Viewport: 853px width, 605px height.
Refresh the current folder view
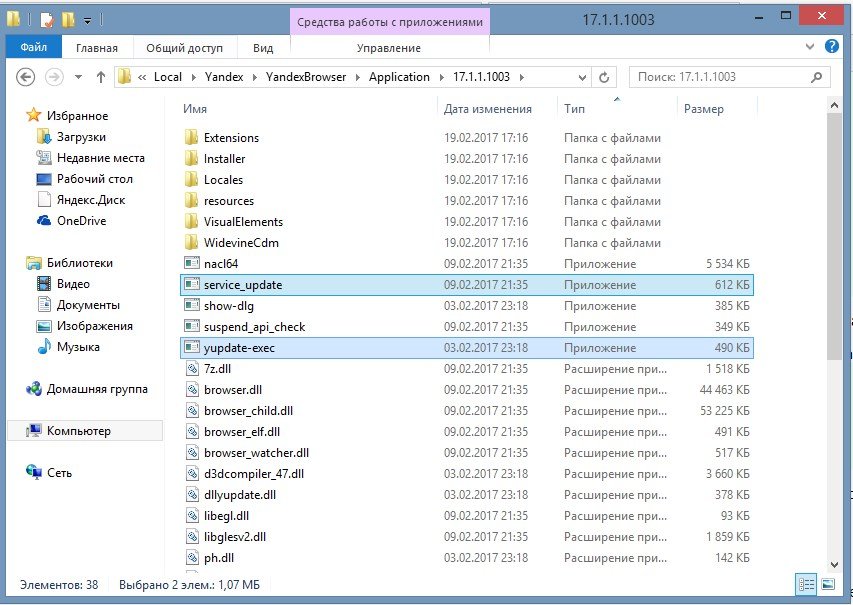point(604,77)
